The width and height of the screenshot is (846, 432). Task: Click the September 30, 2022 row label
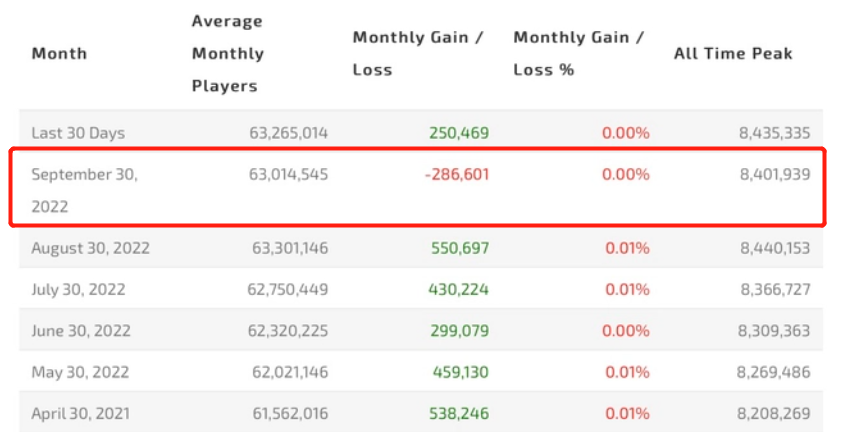pos(84,189)
